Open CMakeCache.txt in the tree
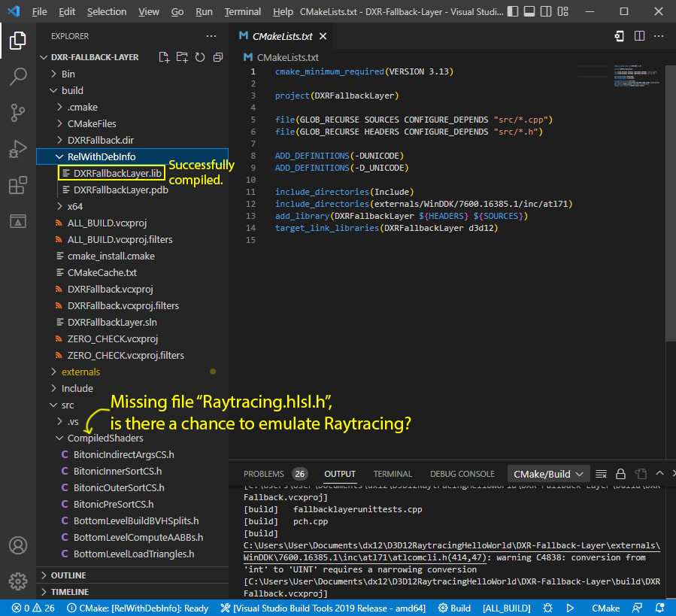 point(132,272)
